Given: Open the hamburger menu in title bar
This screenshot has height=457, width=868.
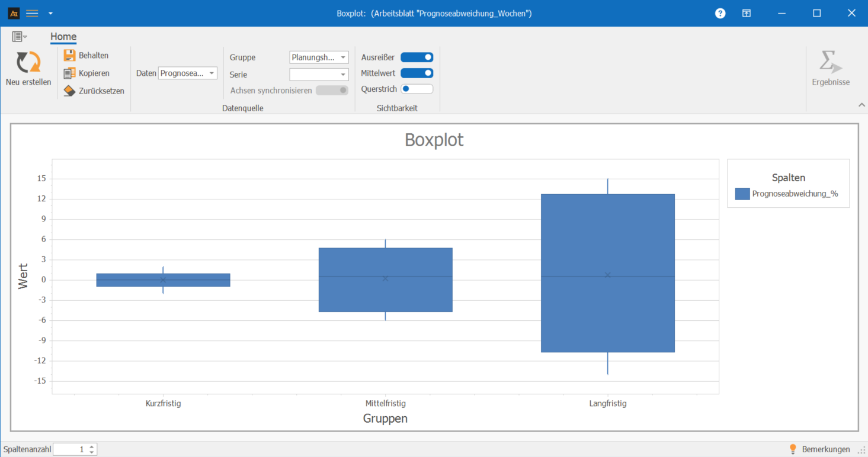Looking at the screenshot, I should tap(32, 13).
